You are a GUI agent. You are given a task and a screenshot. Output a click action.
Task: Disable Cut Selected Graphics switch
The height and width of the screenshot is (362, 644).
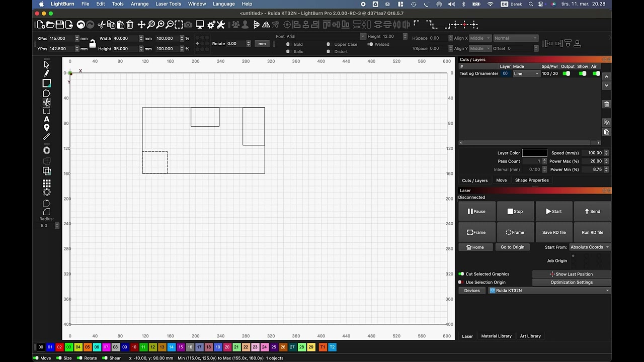point(461,274)
